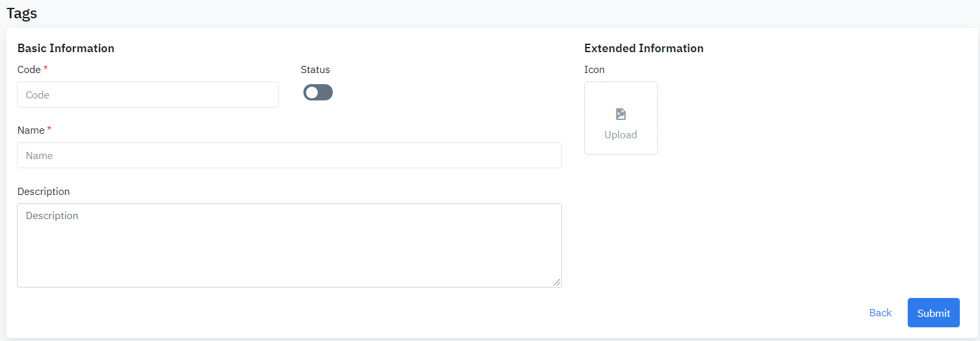Go back using the Back link

point(880,313)
